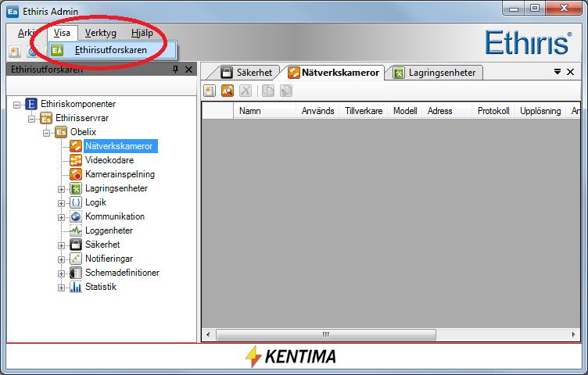Click the Ethiriskomponenter E icon
588x375 pixels.
(x=31, y=104)
